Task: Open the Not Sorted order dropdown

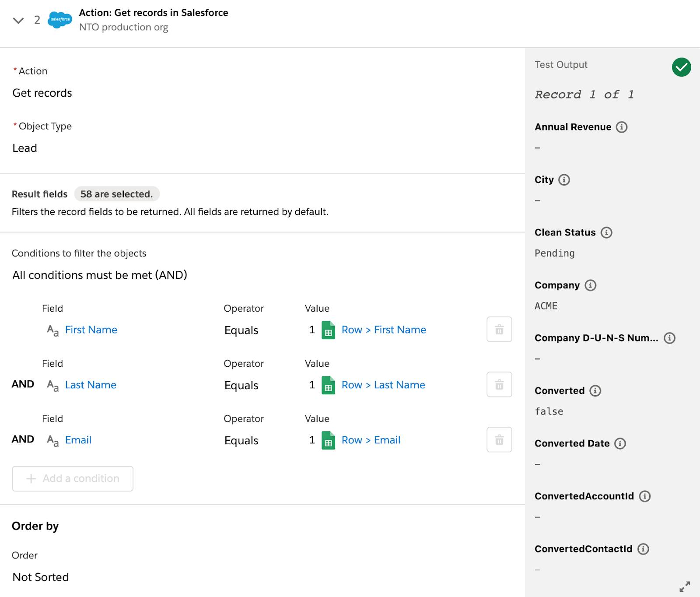Action: (41, 577)
